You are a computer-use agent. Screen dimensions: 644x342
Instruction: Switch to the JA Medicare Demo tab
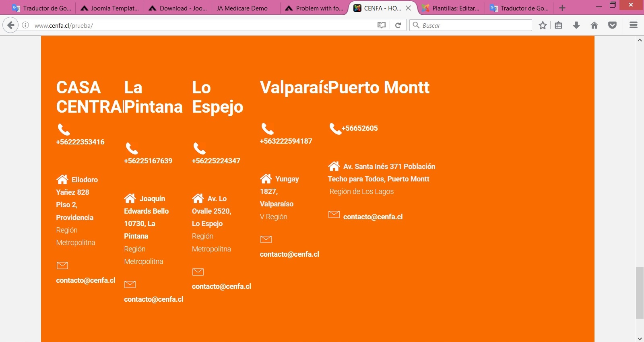click(x=246, y=8)
